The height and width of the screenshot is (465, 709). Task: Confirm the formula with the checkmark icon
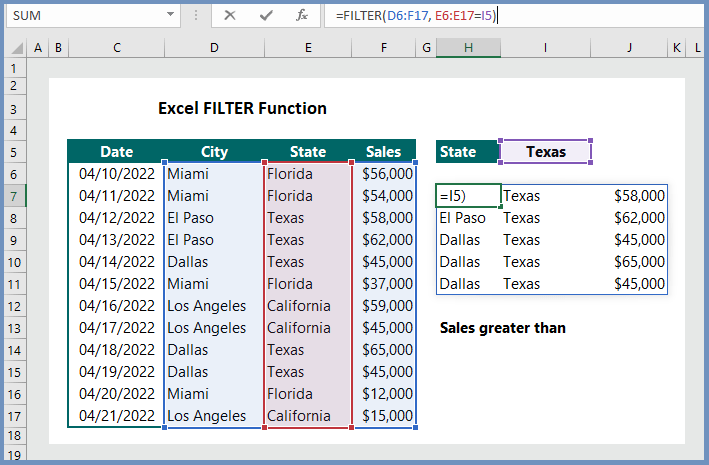pyautogui.click(x=266, y=15)
